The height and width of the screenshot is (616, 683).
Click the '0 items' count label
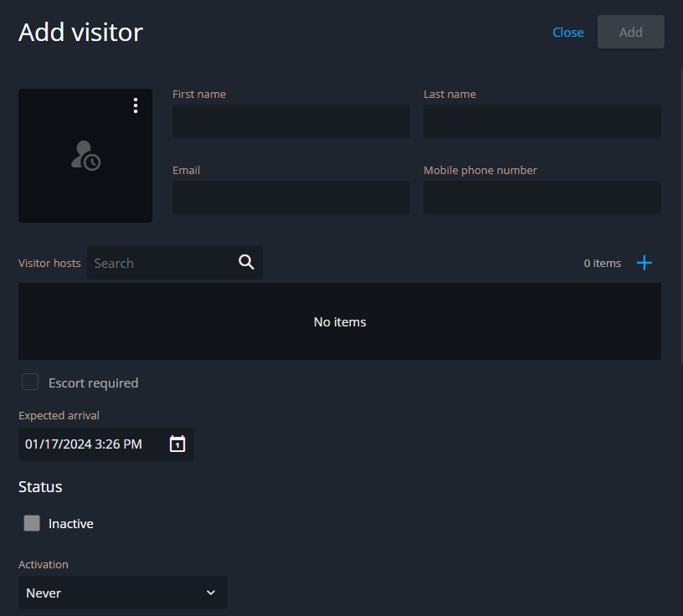click(x=602, y=263)
